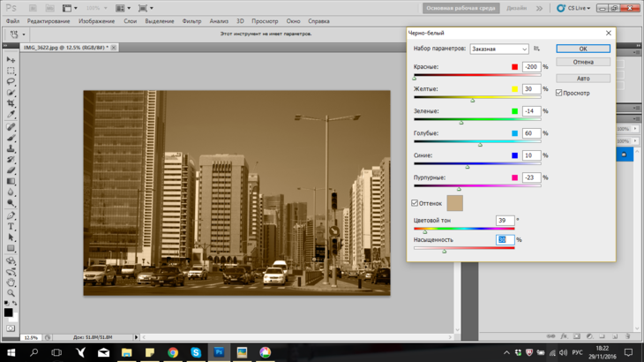Viewport: 644px width, 362px height.
Task: Click the Желтые percentage input field
Action: 531,89
